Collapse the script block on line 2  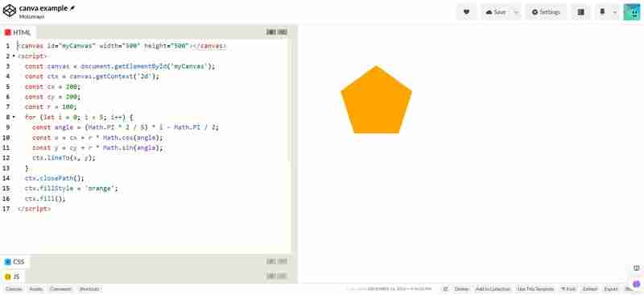click(14, 56)
